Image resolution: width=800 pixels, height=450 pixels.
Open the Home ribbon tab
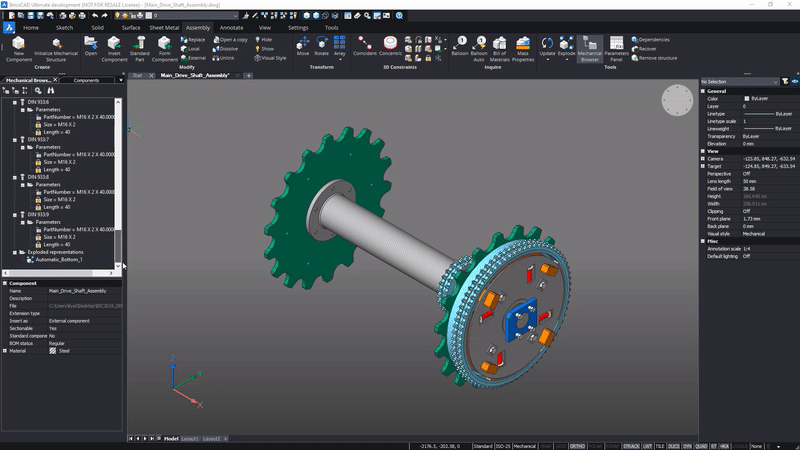(x=31, y=28)
